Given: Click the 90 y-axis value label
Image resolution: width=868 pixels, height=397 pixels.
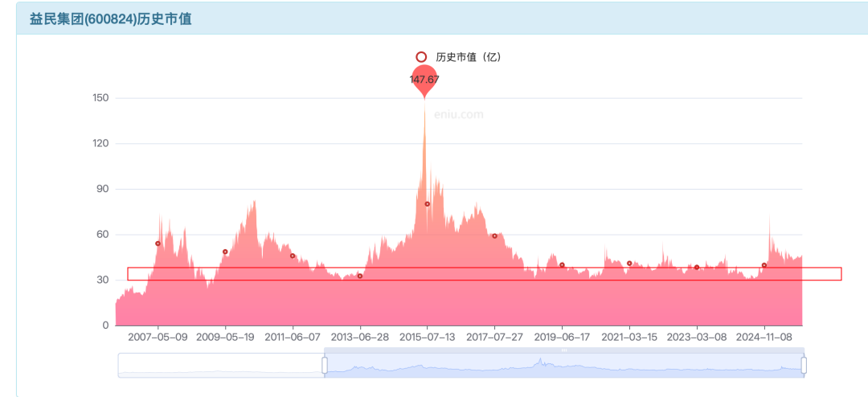Looking at the screenshot, I should pos(104,189).
